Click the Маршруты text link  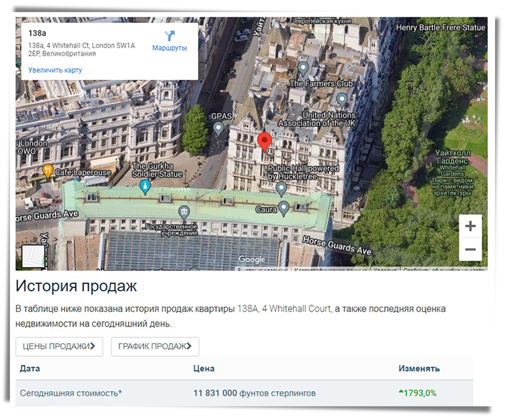click(170, 48)
